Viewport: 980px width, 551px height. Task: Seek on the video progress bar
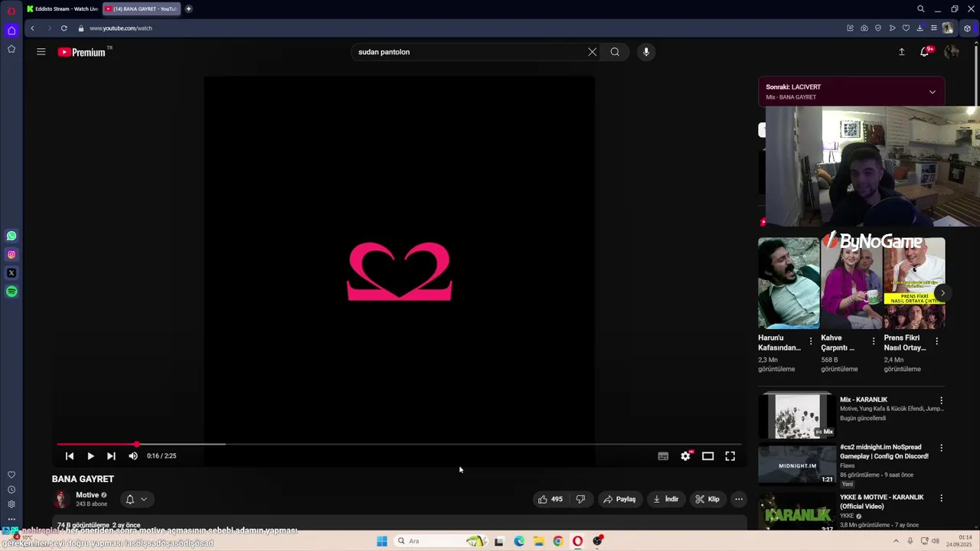399,444
